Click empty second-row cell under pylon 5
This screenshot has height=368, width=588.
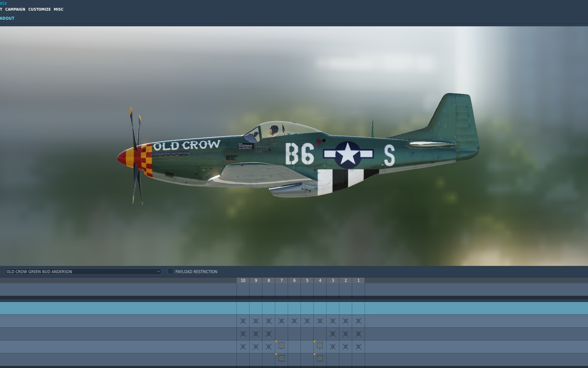(x=307, y=334)
